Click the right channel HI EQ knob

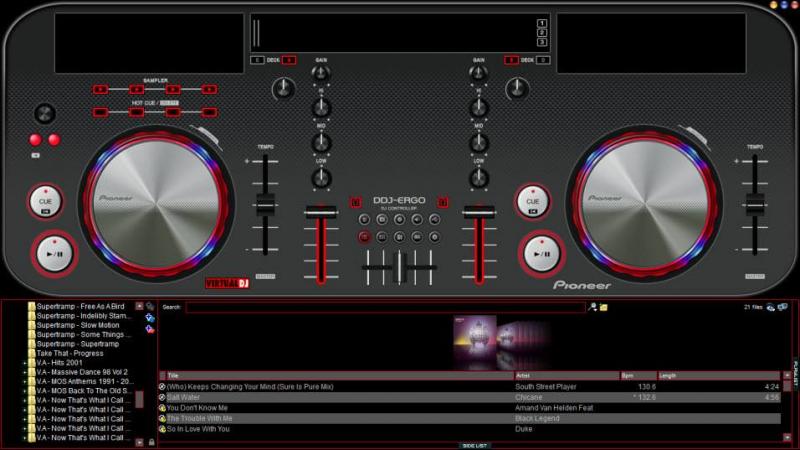(x=479, y=108)
